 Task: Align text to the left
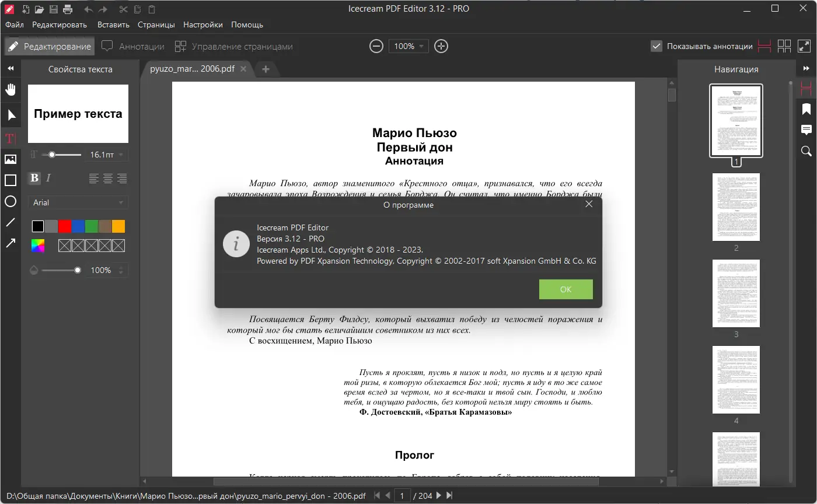(x=94, y=178)
